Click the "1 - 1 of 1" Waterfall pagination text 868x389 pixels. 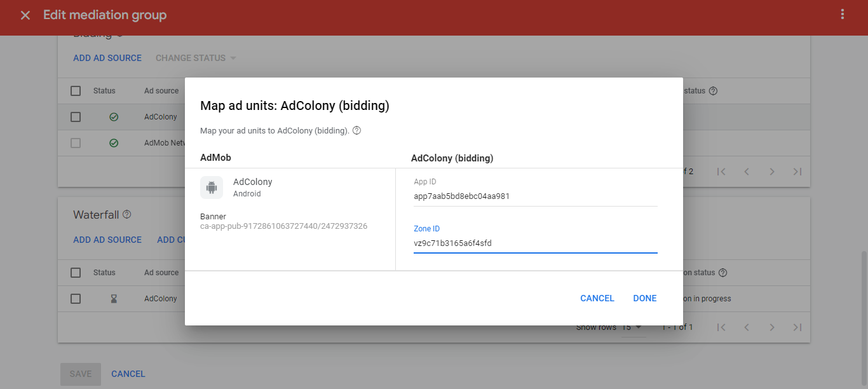pyautogui.click(x=677, y=327)
